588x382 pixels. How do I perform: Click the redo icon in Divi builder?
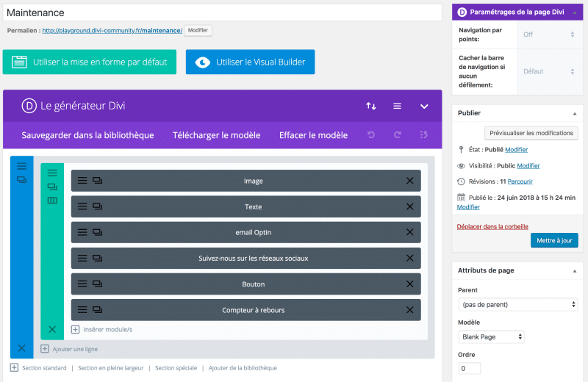pos(398,135)
